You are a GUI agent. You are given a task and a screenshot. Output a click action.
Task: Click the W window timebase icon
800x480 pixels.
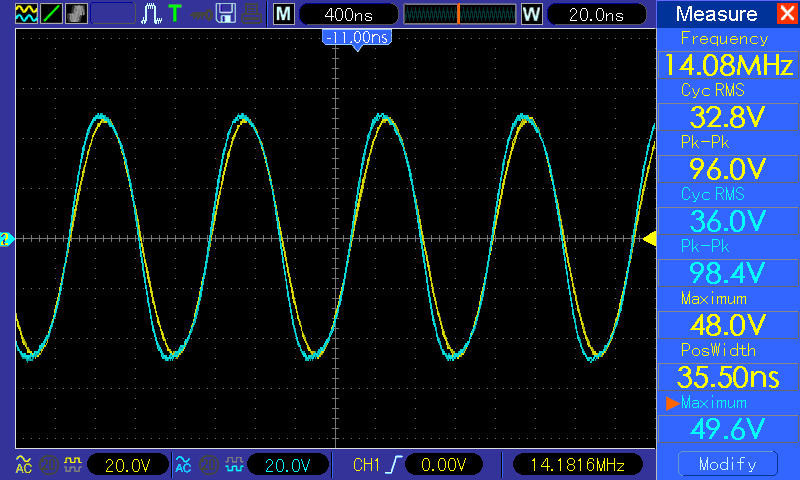(531, 14)
